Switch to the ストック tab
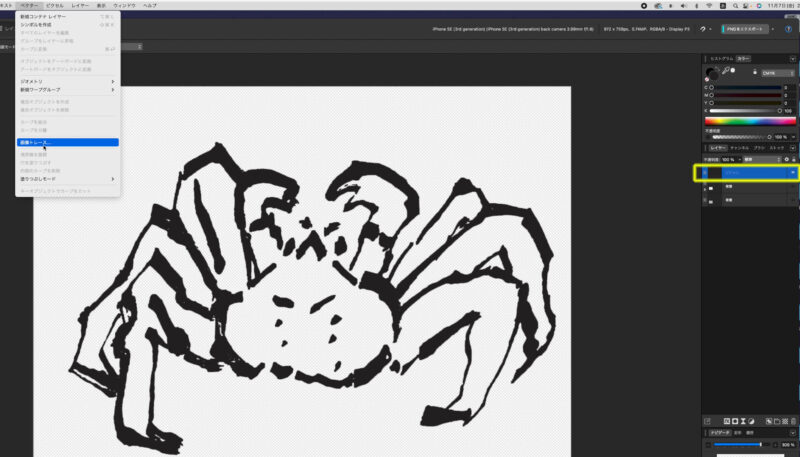The image size is (800, 457). (777, 148)
